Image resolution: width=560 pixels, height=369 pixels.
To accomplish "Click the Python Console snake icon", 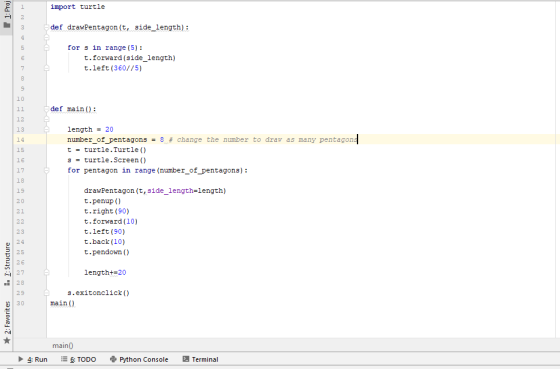I will click(x=113, y=359).
